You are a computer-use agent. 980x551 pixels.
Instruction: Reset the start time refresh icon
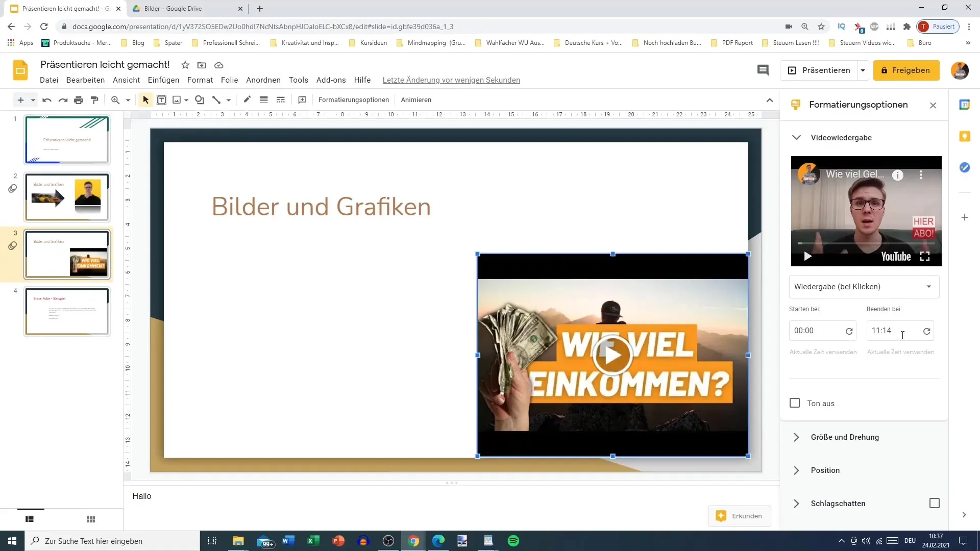click(x=849, y=331)
